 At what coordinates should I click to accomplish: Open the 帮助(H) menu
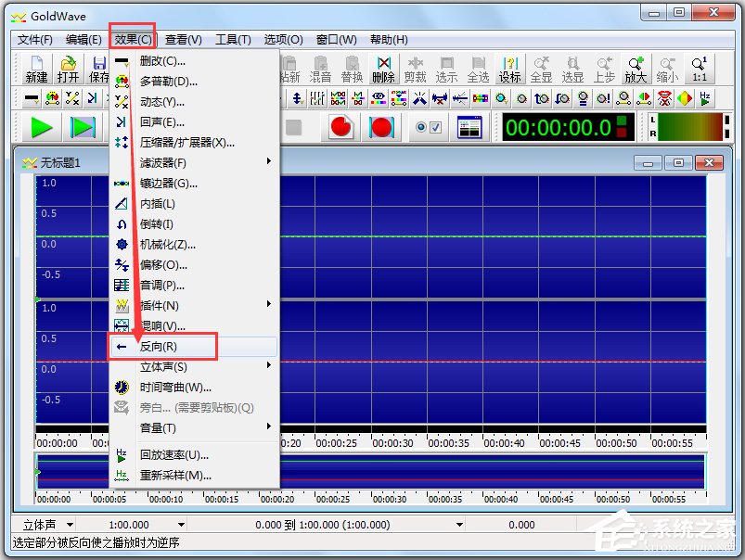[x=389, y=40]
